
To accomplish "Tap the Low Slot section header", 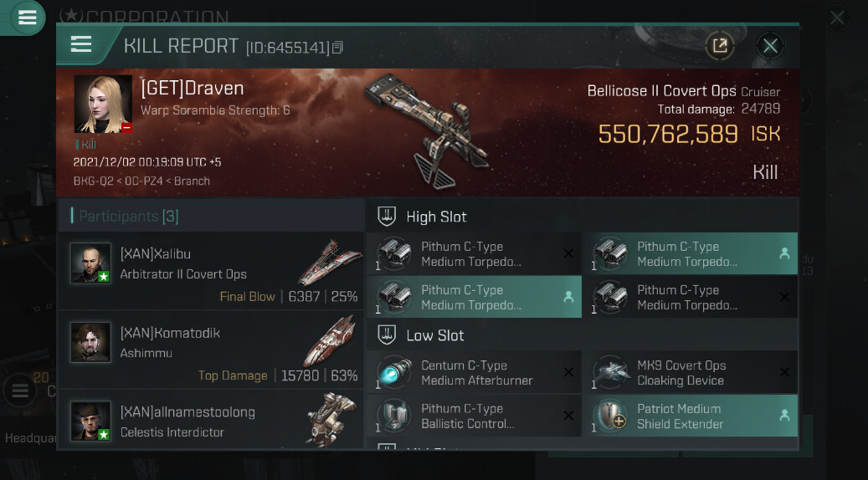I will (434, 335).
